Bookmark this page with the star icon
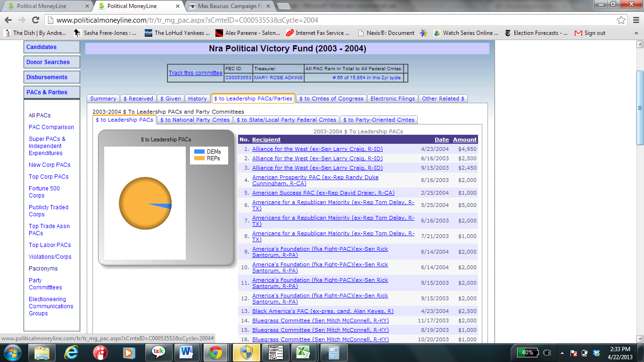The height and width of the screenshot is (362, 644). point(621,20)
